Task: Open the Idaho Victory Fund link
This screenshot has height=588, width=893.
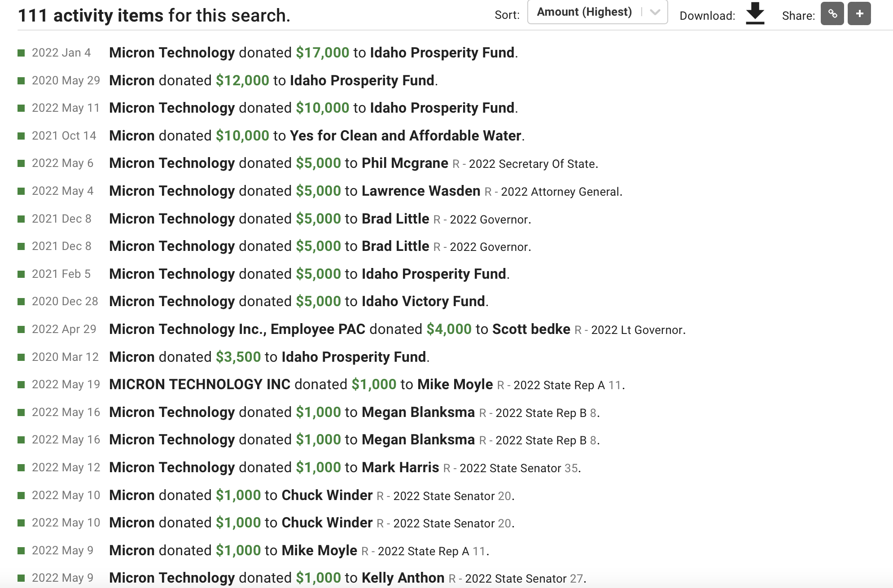Action: tap(423, 301)
